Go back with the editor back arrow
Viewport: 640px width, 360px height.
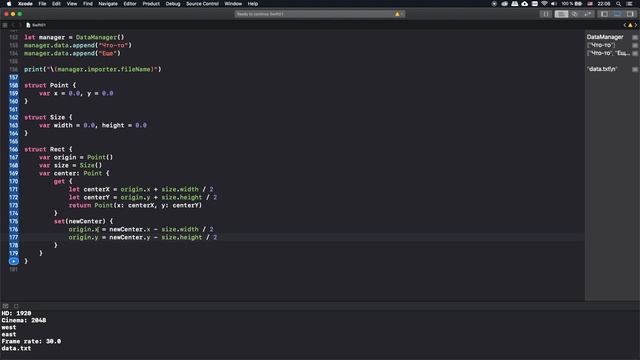tap(13, 25)
